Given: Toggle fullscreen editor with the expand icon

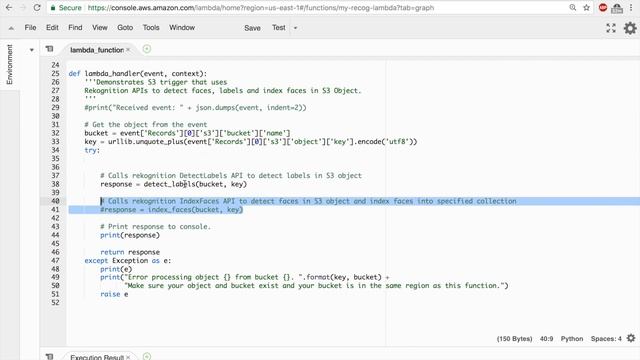Looking at the screenshot, I should [x=611, y=28].
